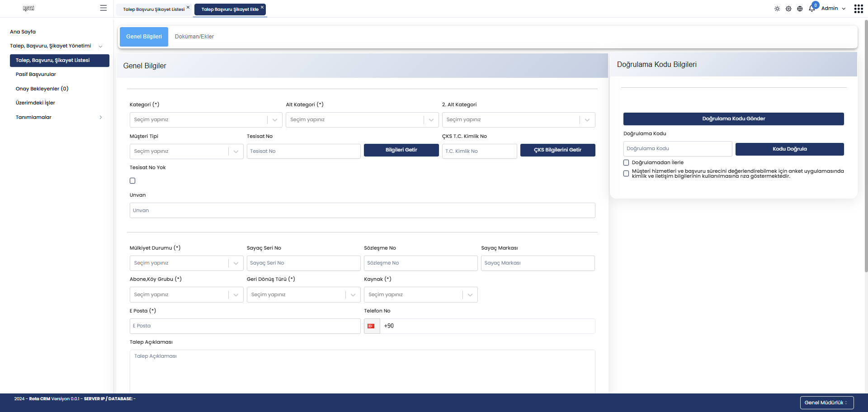Toggle the hamburger sidebar menu icon
The height and width of the screenshot is (412, 868).
(104, 8)
